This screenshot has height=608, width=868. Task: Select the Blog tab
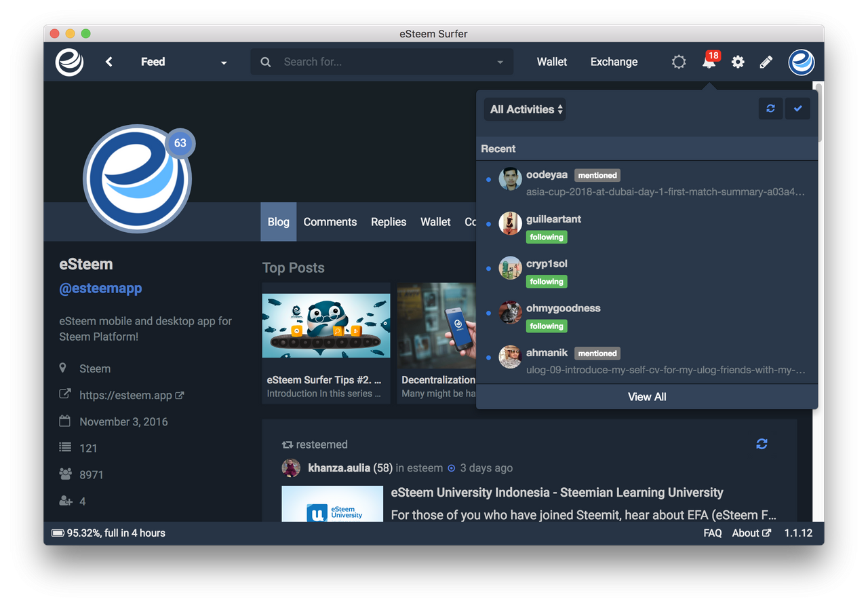tap(278, 222)
